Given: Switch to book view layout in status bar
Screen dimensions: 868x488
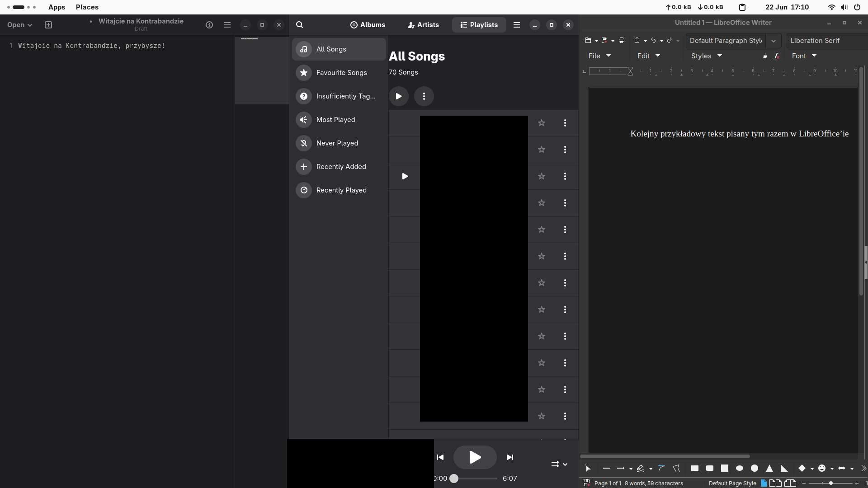Looking at the screenshot, I should (790, 483).
